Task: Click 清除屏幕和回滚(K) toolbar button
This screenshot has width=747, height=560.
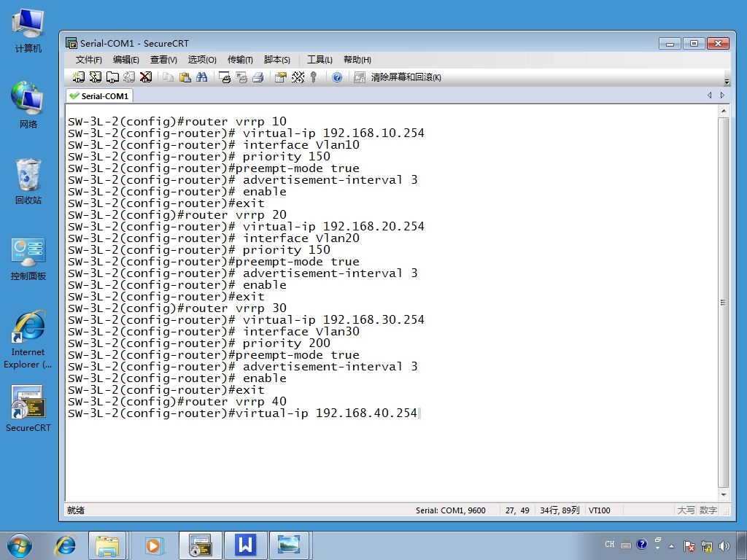Action: pos(406,77)
